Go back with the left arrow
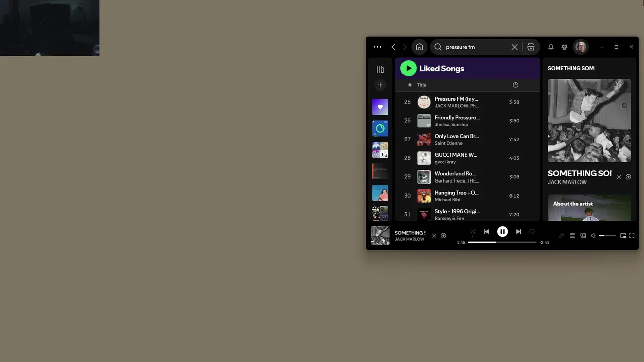 pyautogui.click(x=393, y=47)
